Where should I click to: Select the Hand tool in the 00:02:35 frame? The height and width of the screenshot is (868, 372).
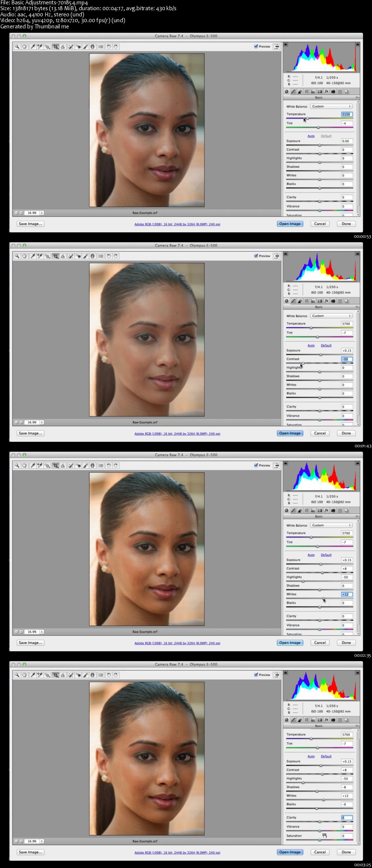click(24, 465)
